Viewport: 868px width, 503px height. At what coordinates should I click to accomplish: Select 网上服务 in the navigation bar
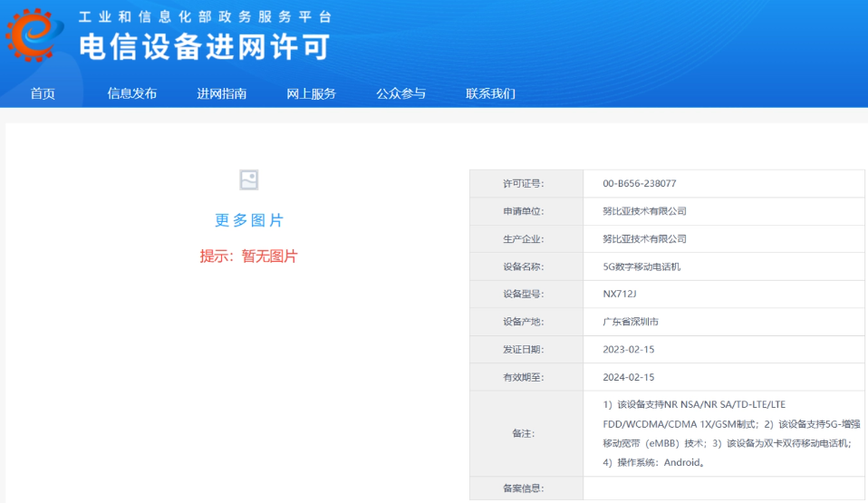tap(311, 93)
